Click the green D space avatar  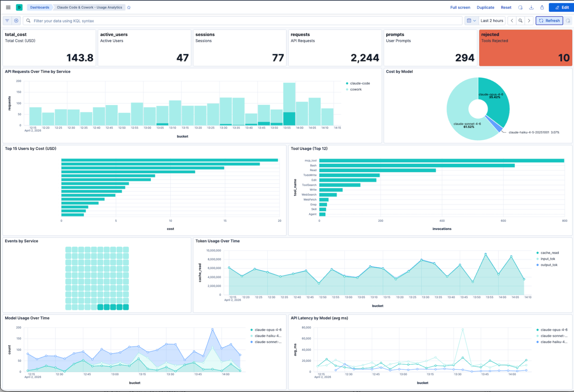pos(19,7)
